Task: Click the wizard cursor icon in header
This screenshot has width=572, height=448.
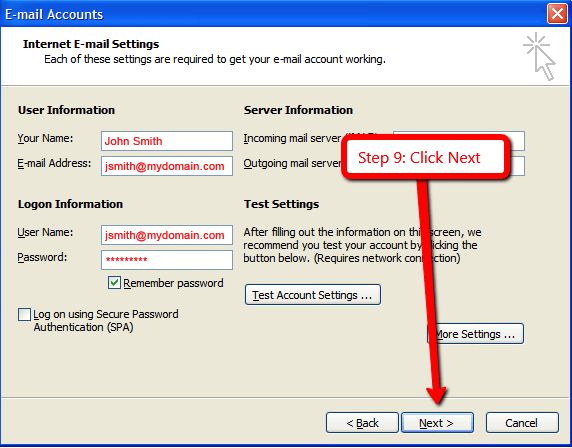Action: coord(539,56)
